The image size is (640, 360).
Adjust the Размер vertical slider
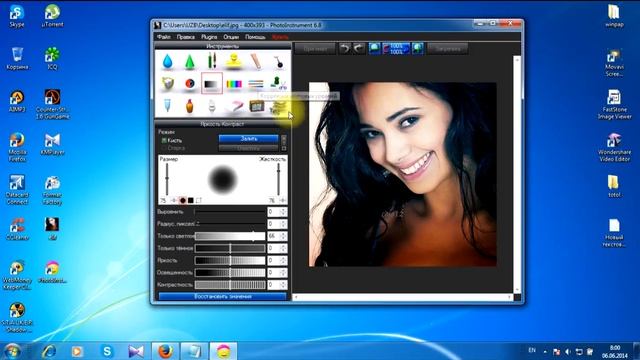[167, 179]
